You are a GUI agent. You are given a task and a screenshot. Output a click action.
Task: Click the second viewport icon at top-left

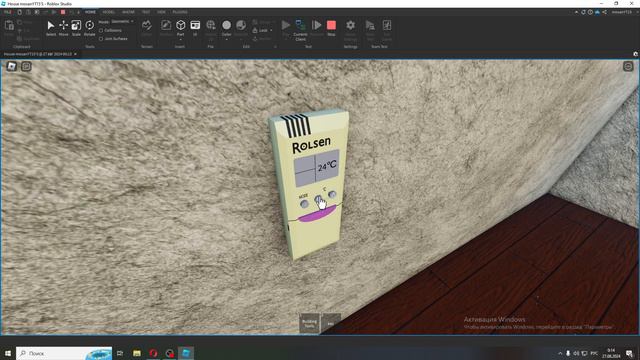[x=26, y=66]
